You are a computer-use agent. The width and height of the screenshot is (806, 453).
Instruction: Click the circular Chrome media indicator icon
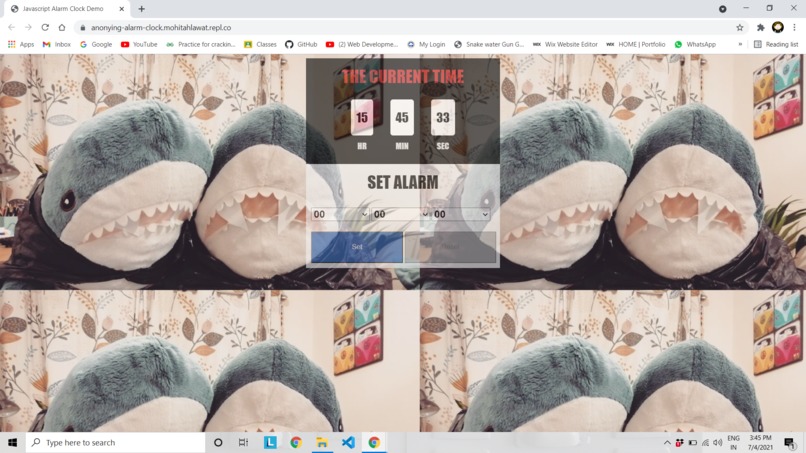click(723, 9)
